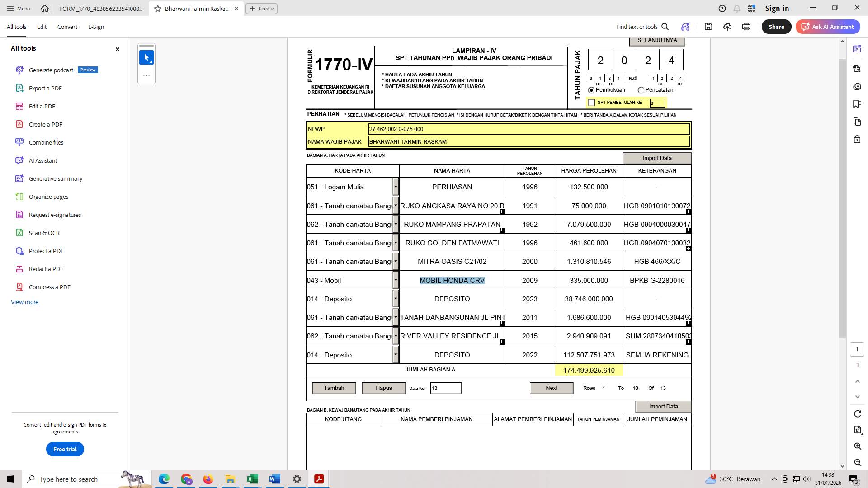Zoom in using the magnifier plus icon
The image size is (868, 488).
(x=857, y=446)
